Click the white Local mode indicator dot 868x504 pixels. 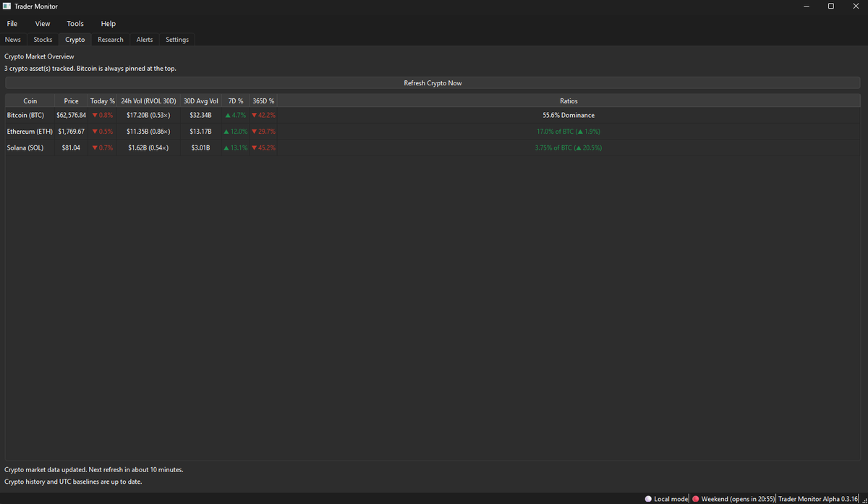click(x=648, y=499)
